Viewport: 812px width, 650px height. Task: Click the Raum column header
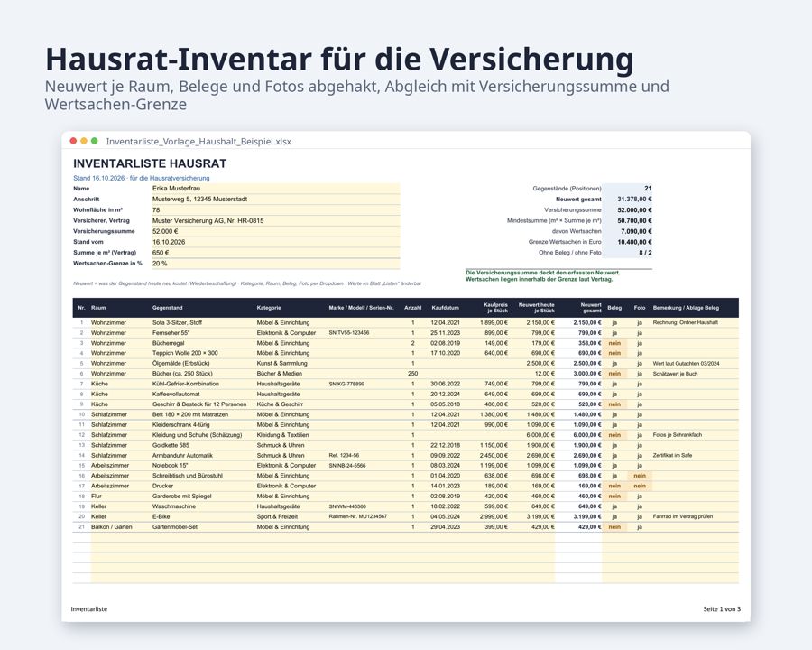point(98,308)
